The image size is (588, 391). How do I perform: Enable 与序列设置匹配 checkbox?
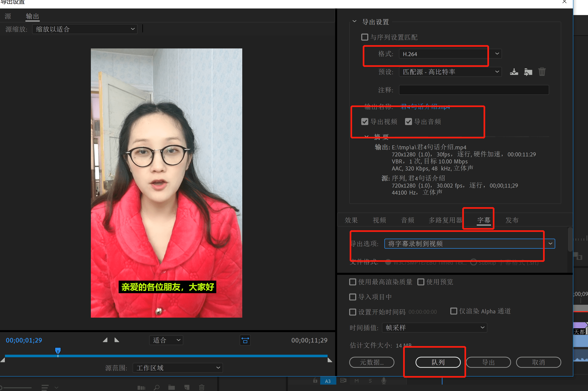pos(365,37)
